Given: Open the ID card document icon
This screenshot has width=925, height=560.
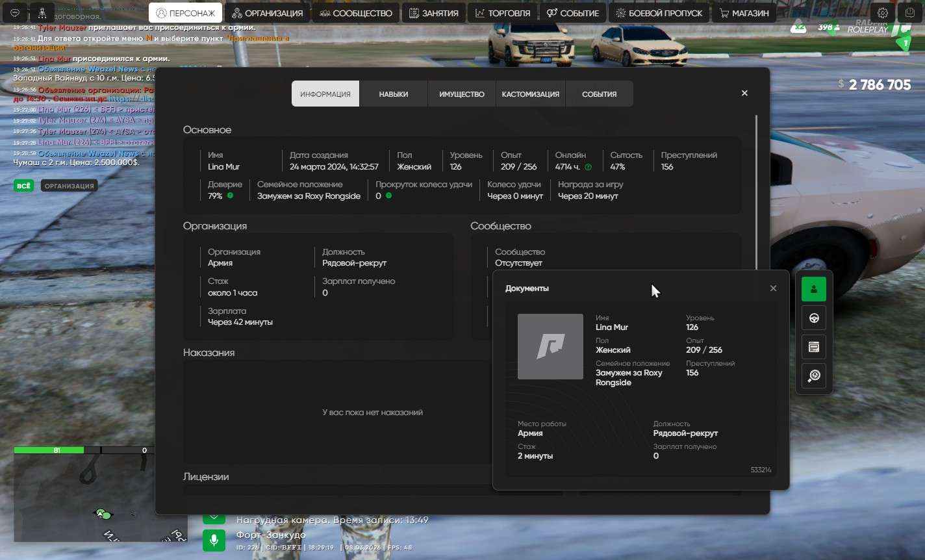Looking at the screenshot, I should (x=813, y=347).
